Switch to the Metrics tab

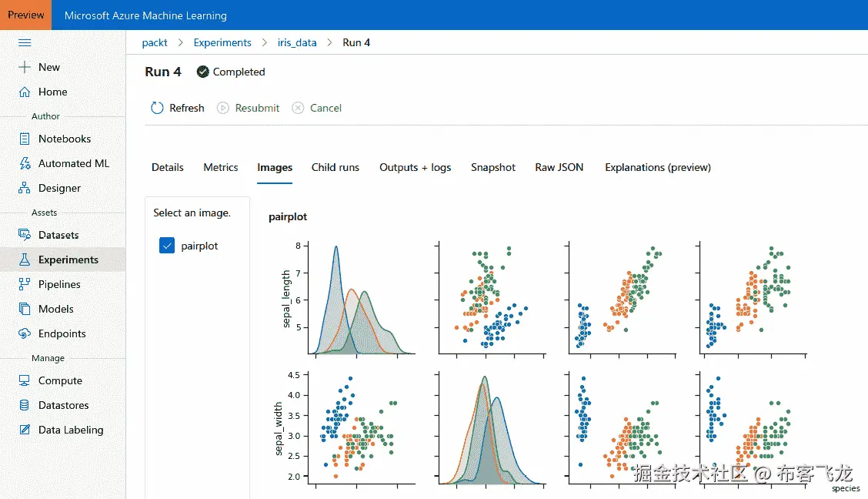pos(221,167)
